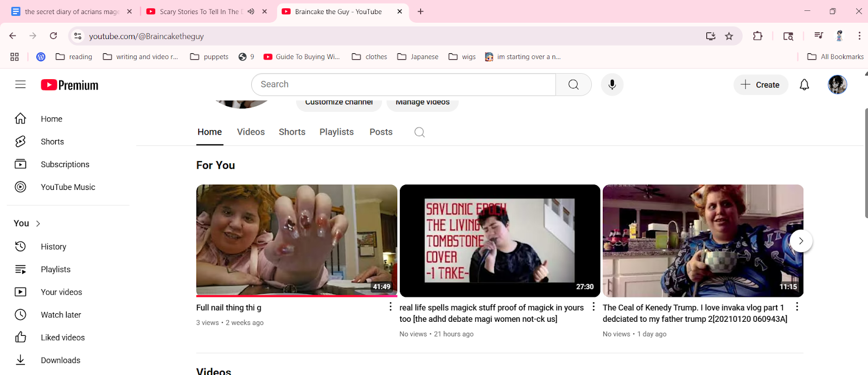Open options for real life spells video
The height and width of the screenshot is (375, 868).
click(593, 307)
